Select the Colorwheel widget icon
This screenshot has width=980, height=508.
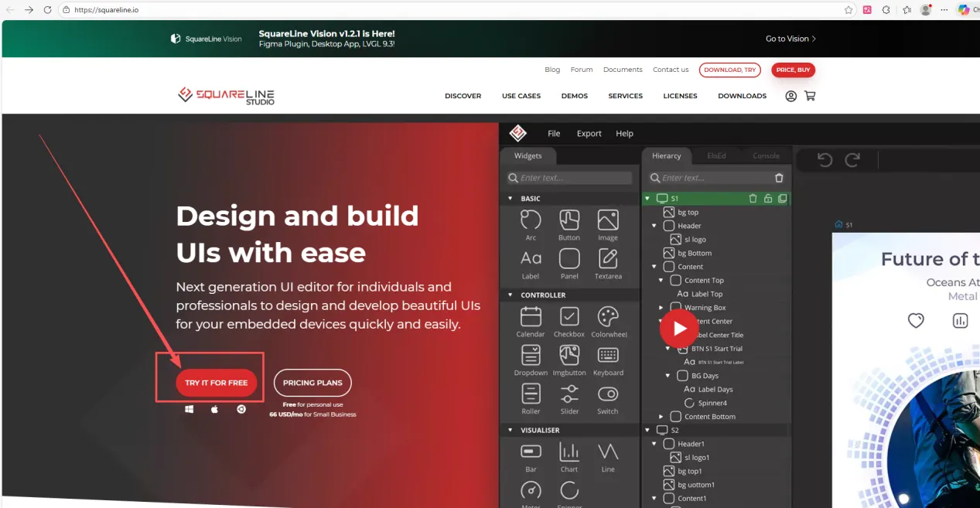click(608, 316)
